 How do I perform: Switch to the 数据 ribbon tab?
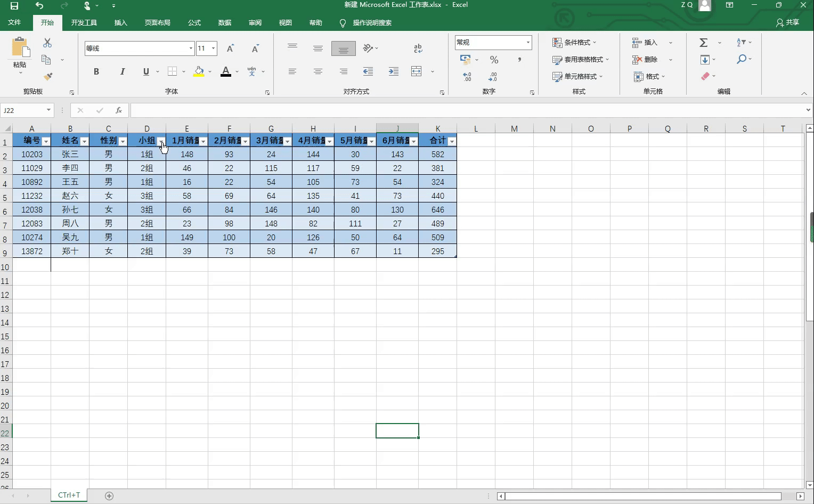[225, 23]
